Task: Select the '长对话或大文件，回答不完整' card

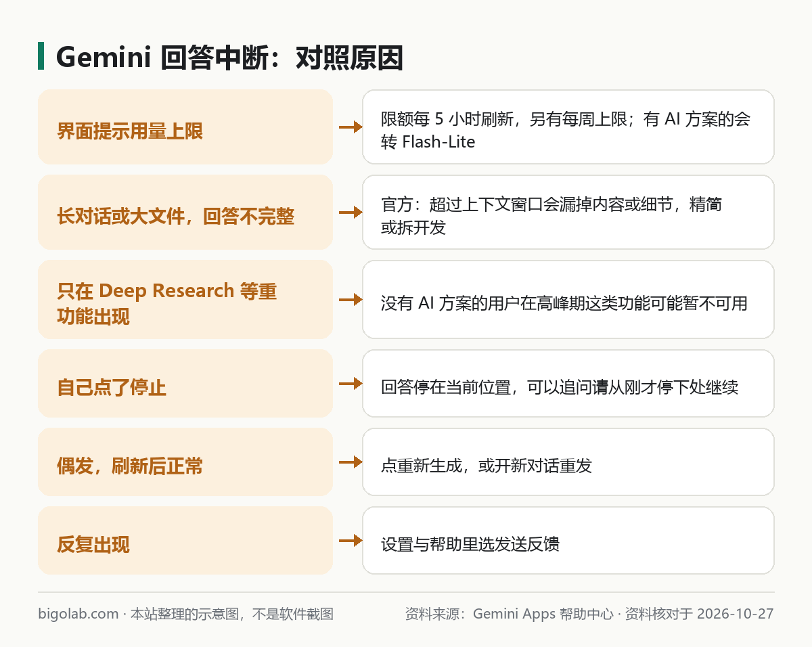Action: (x=185, y=212)
